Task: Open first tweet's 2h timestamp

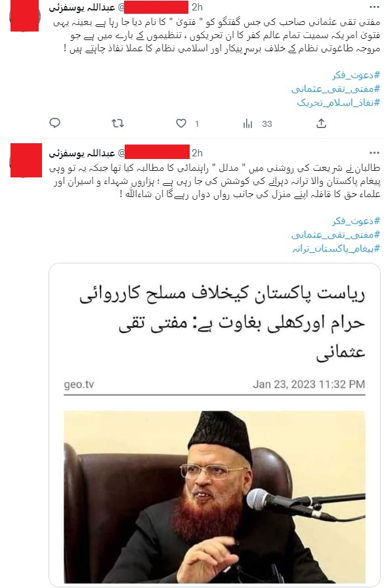Action: 197,7
